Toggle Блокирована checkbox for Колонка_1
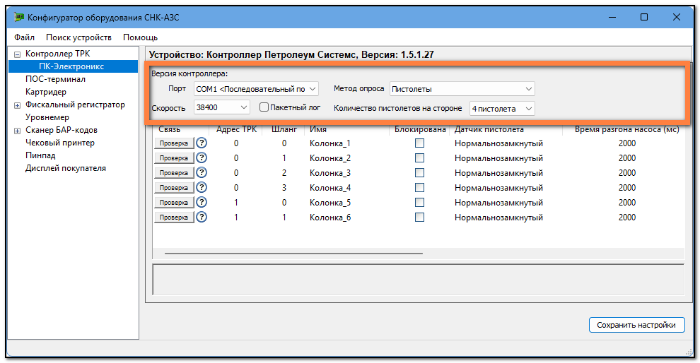Screen dimensions: 700x363 [419, 143]
